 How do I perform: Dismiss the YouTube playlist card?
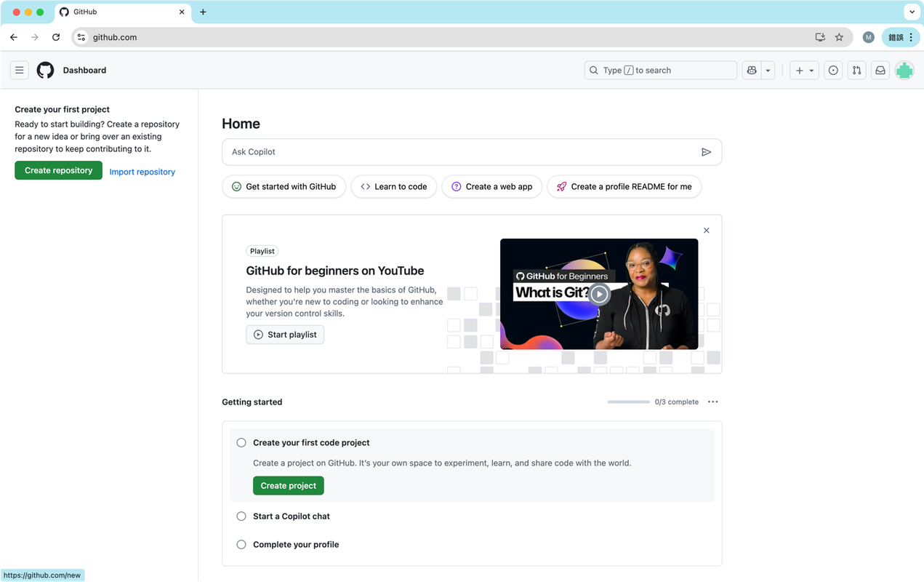(707, 231)
